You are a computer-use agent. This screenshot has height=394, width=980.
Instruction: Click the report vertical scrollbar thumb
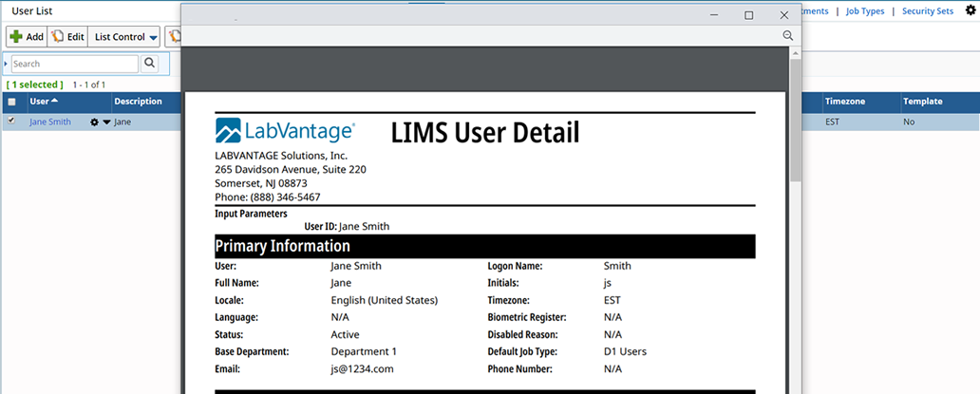coord(795,121)
